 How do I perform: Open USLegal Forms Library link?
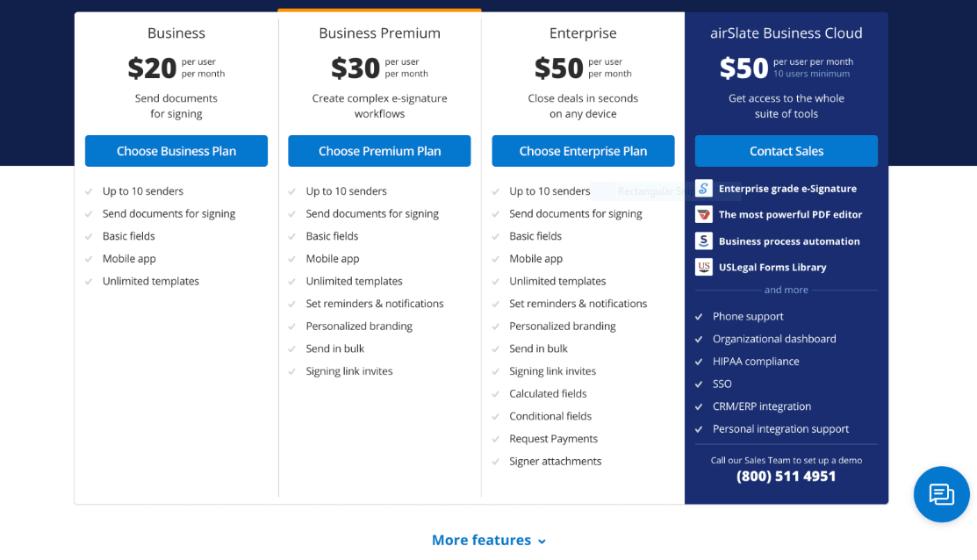(x=772, y=267)
